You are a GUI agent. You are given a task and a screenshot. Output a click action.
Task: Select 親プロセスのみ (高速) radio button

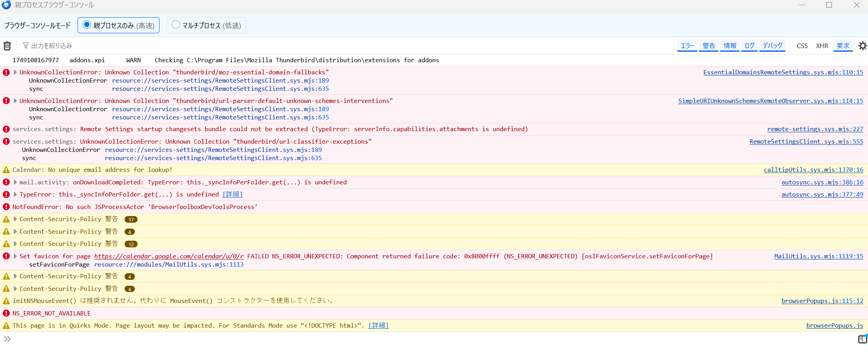(x=87, y=25)
